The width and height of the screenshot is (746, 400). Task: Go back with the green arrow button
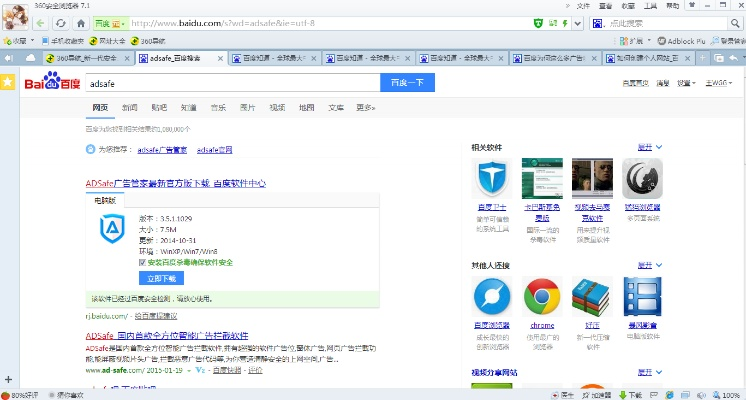40,23
